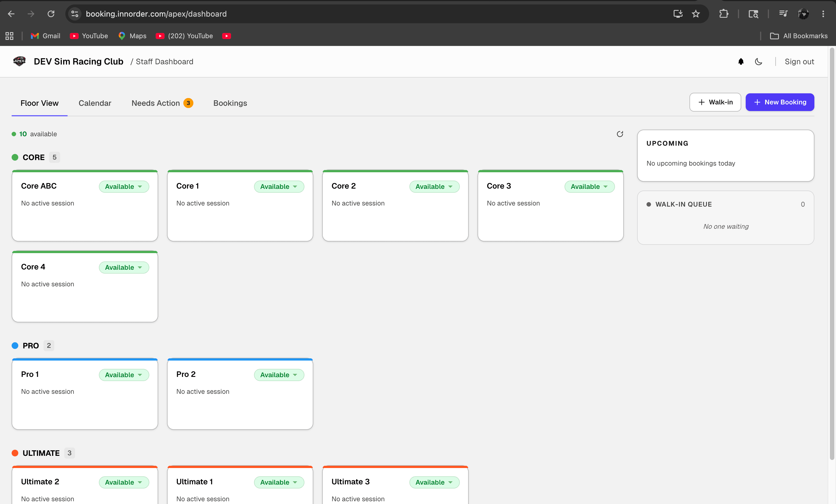
Task: Open the media controls icon
Action: (783, 14)
